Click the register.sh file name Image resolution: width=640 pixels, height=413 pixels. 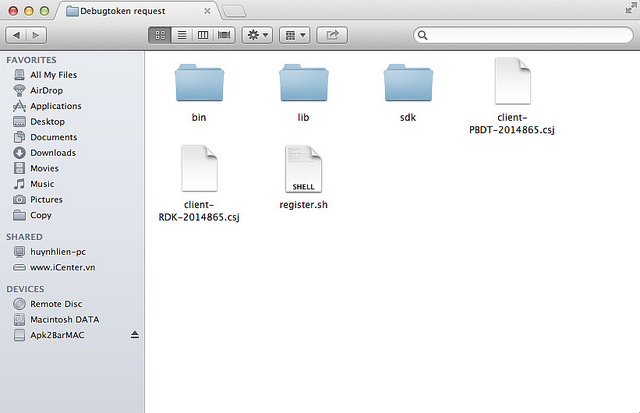(x=304, y=204)
